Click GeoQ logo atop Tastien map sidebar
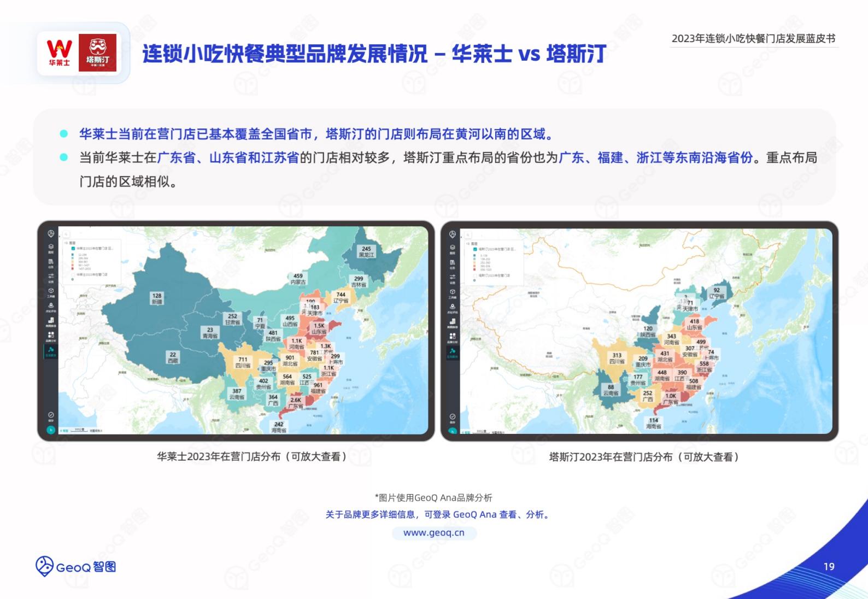This screenshot has width=868, height=599. [453, 234]
